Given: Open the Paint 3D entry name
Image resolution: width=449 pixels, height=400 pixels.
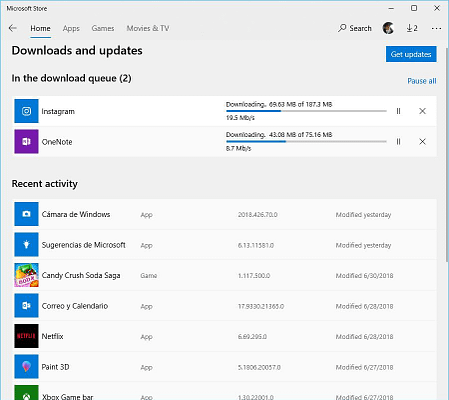Looking at the screenshot, I should point(55,367).
